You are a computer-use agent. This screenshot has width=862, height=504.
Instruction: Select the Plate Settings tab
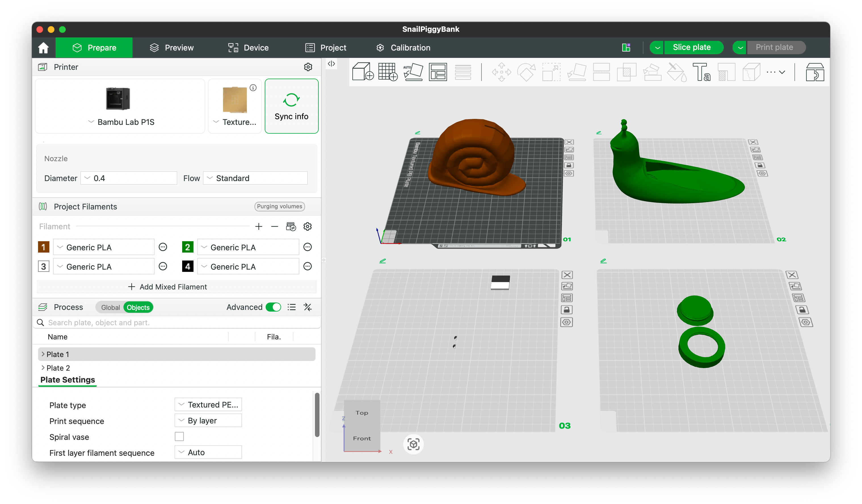tap(67, 380)
